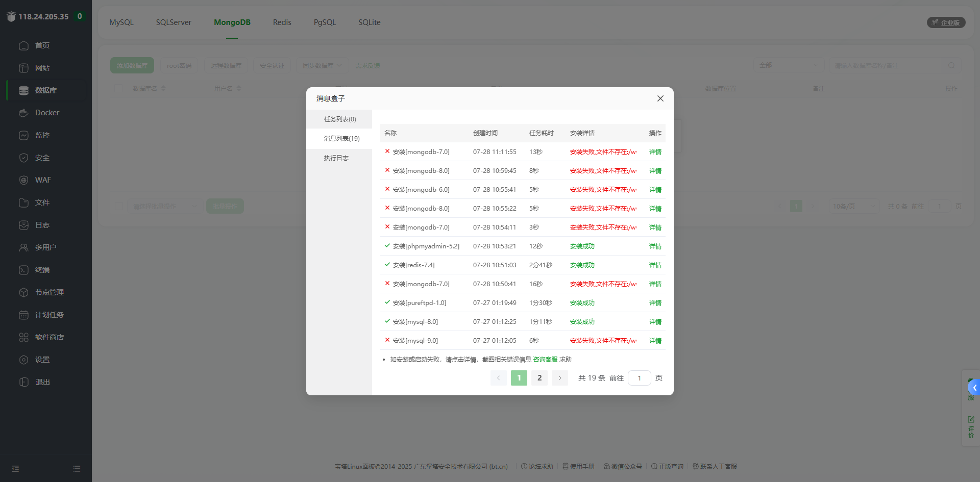Viewport: 980px width, 482px height.
Task: Collapse the sidebar using bottom-left icon
Action: point(15,468)
